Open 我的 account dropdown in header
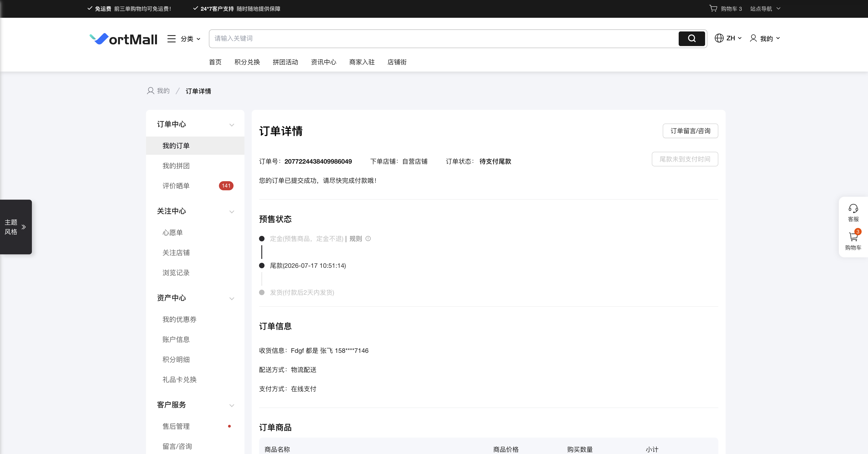Image resolution: width=868 pixels, height=454 pixels. coord(770,39)
